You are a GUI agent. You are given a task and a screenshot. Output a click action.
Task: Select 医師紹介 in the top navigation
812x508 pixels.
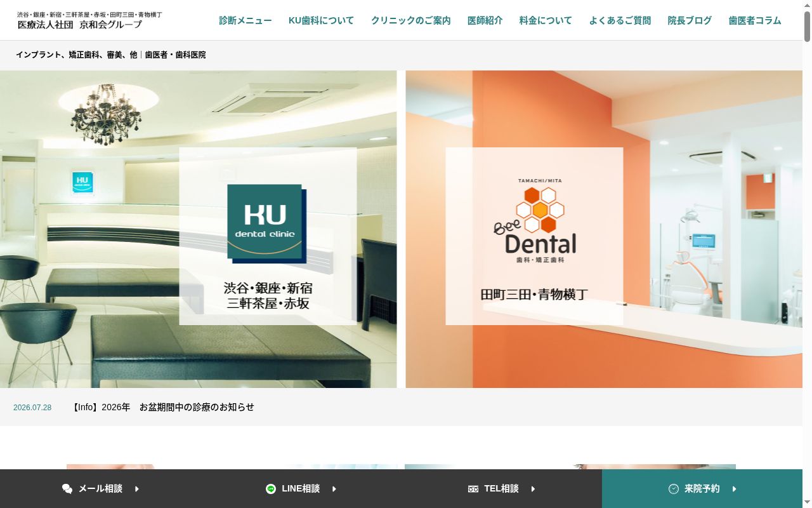coord(485,20)
